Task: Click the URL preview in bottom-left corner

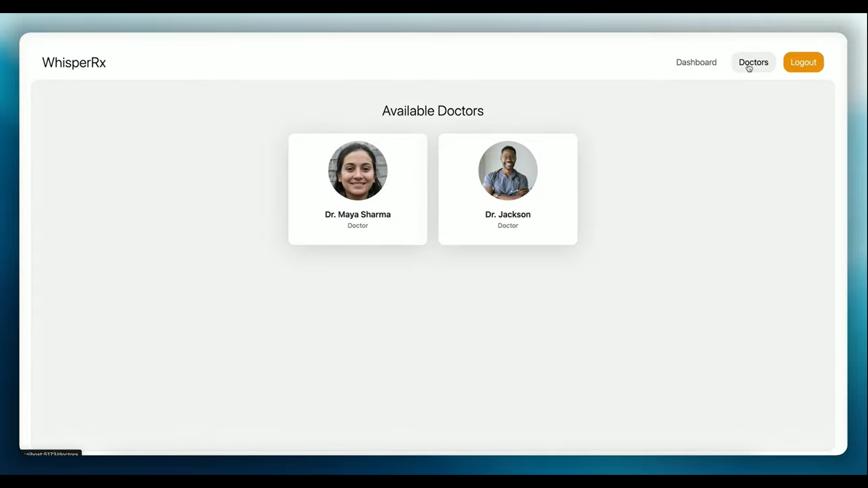Action: [51, 453]
